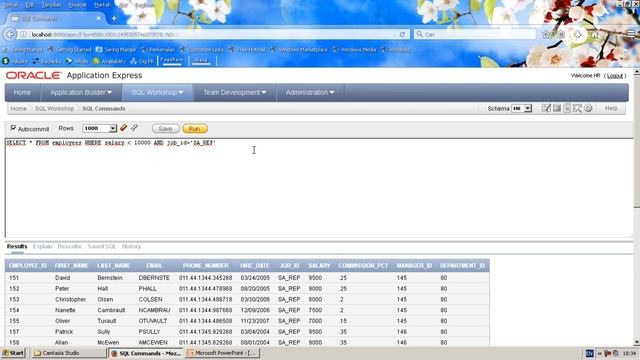Expand the Administration menu
Image resolution: width=640 pixels, height=360 pixels.
310,93
